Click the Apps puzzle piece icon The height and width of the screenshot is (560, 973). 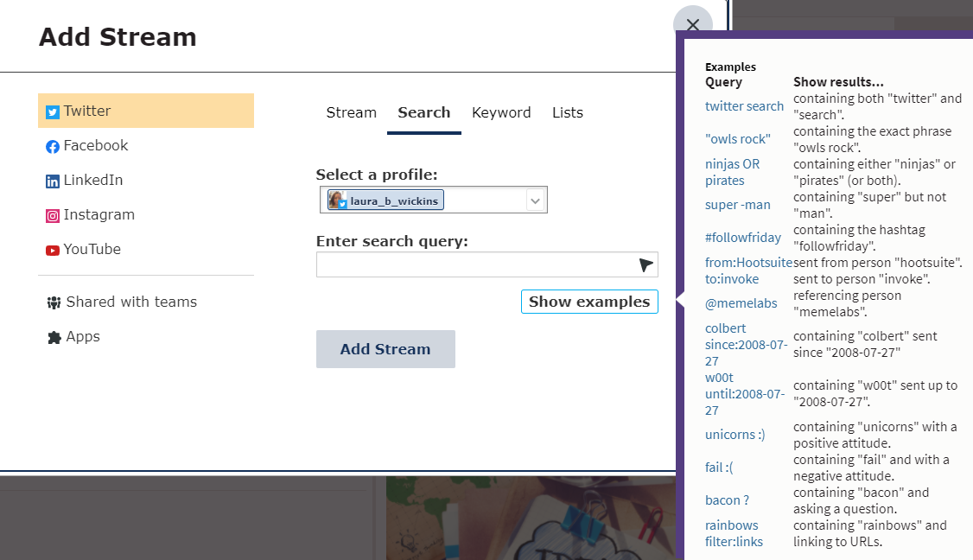[x=54, y=337]
